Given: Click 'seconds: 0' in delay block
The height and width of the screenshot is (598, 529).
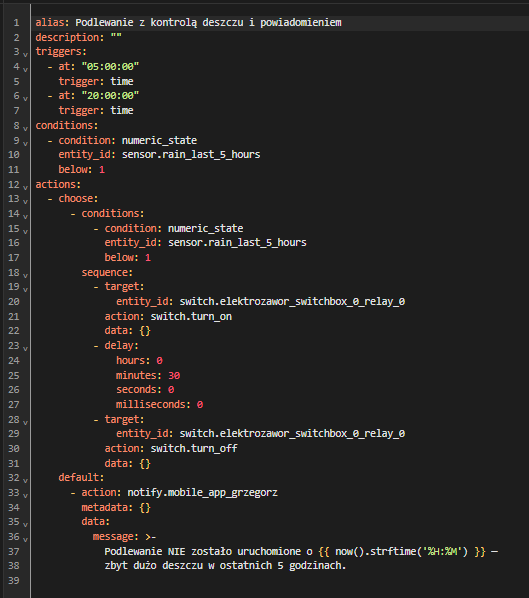Looking at the screenshot, I should pos(145,389).
